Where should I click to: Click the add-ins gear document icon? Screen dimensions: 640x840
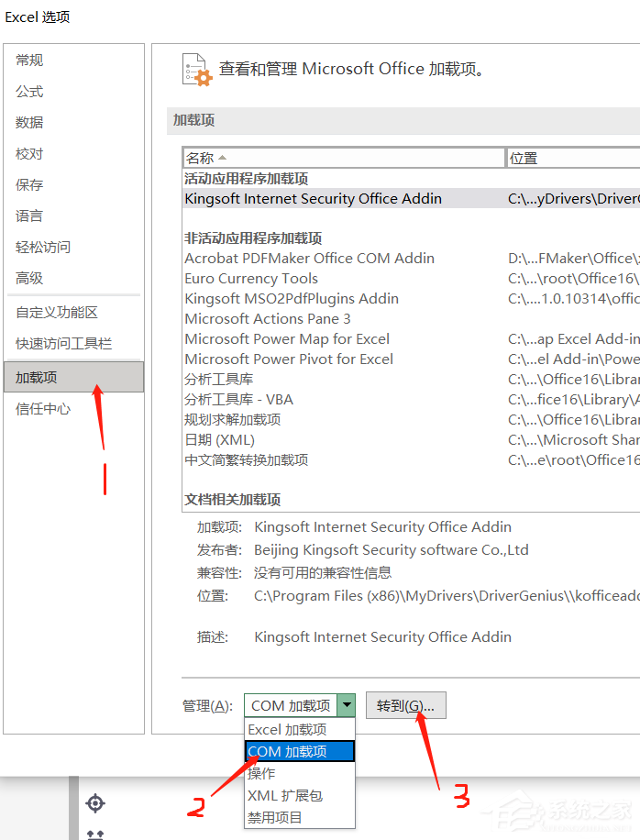(x=196, y=70)
